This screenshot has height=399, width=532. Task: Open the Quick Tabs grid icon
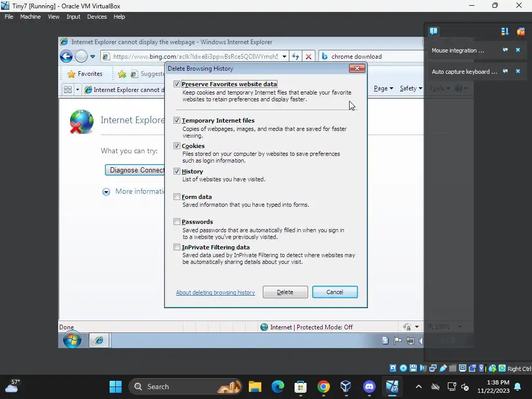[68, 89]
